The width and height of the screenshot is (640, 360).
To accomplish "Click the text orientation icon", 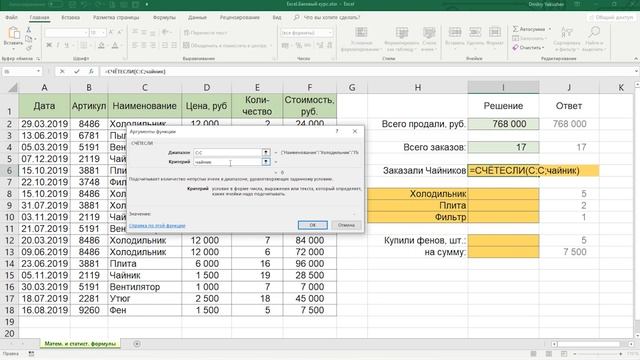I will coord(166,32).
